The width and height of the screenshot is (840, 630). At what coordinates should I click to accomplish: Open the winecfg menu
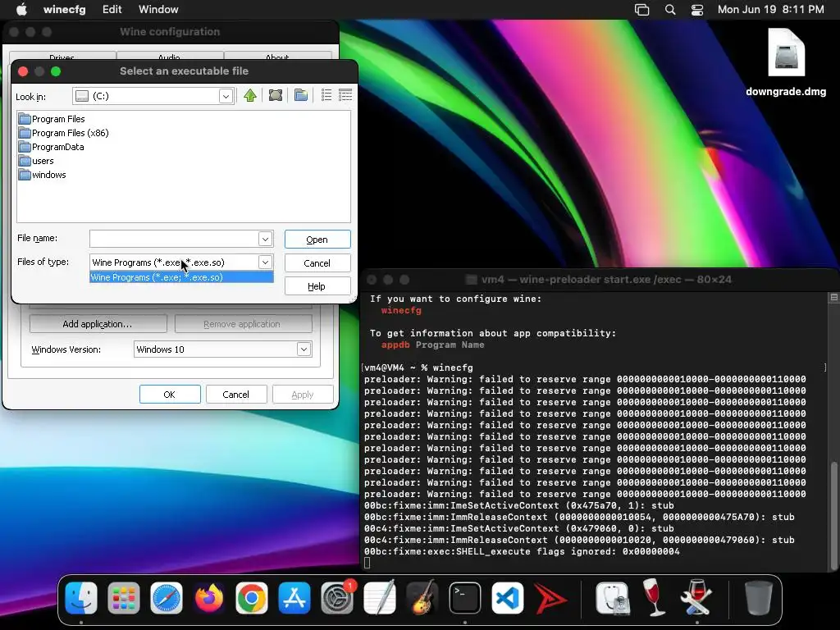[64, 9]
